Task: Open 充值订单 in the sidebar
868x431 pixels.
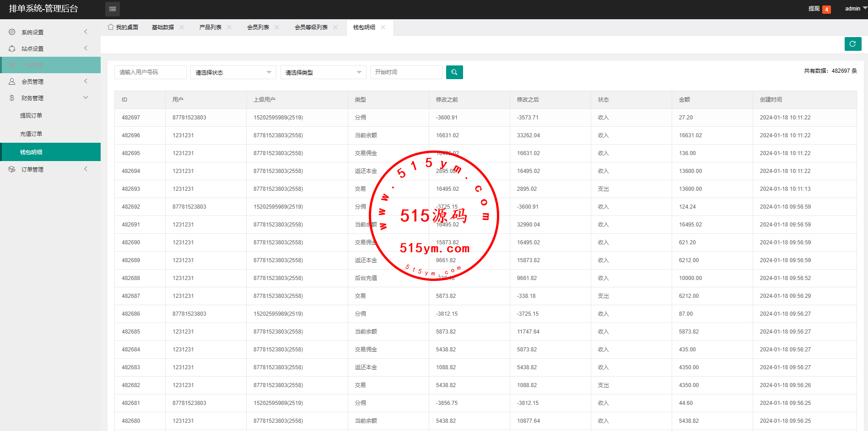Action: pos(31,134)
